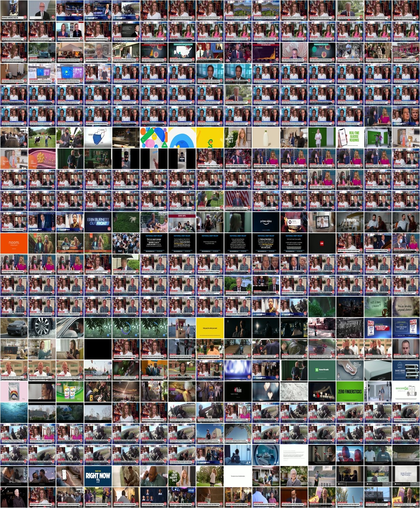The image size is (420, 508).
Task: Click the USAA 'Right Now' thumbnail
Action: (98, 476)
